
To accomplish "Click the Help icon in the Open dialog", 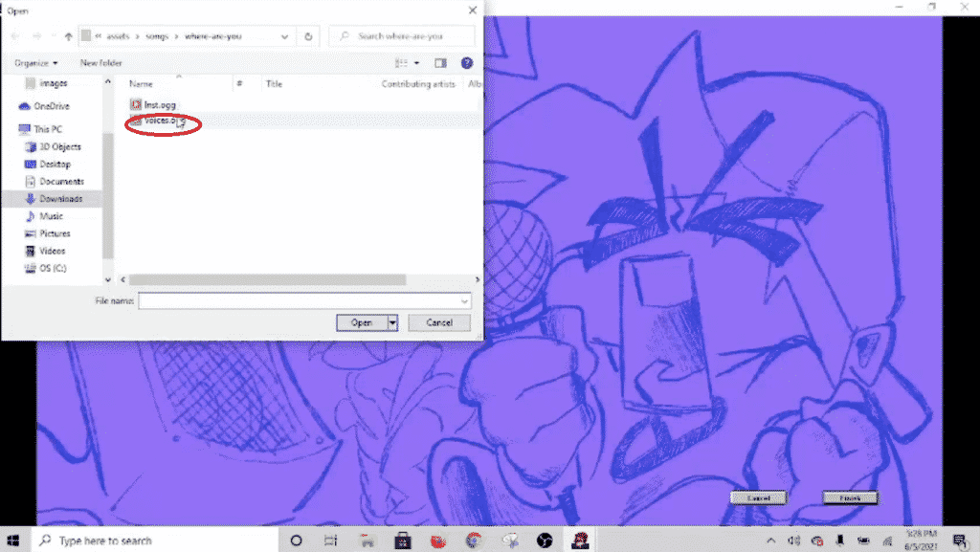I will point(468,62).
